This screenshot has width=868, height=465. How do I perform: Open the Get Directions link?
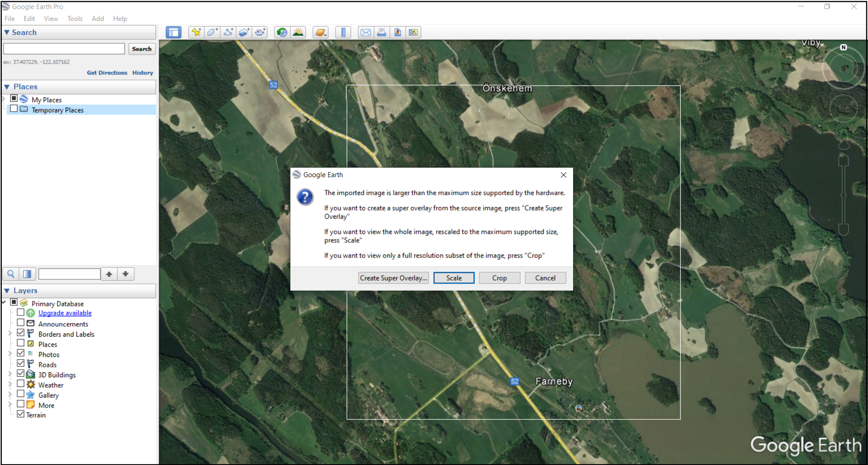107,73
